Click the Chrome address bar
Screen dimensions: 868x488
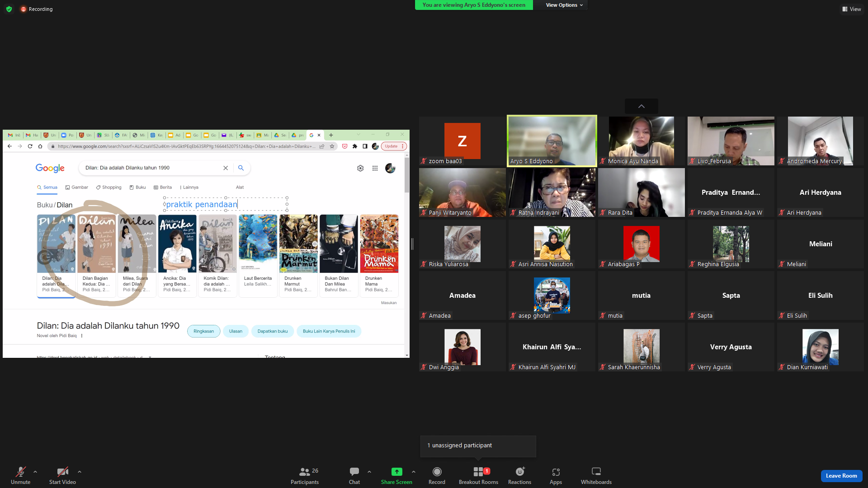[187, 146]
